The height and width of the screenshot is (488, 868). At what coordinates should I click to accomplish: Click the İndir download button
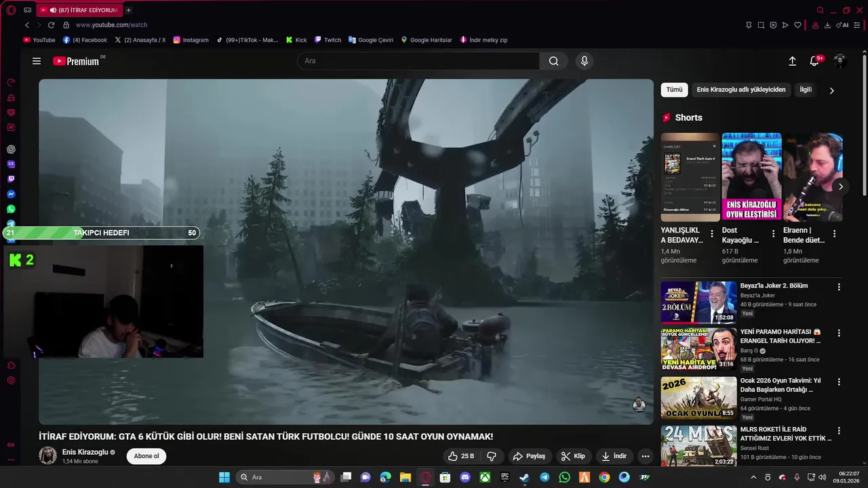pos(614,456)
